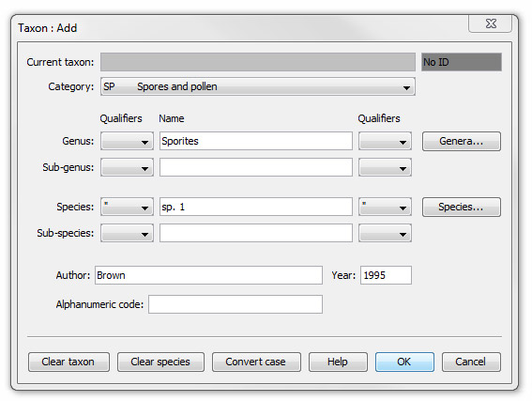Confirm the taxon with OK
The image size is (532, 401).
(404, 362)
